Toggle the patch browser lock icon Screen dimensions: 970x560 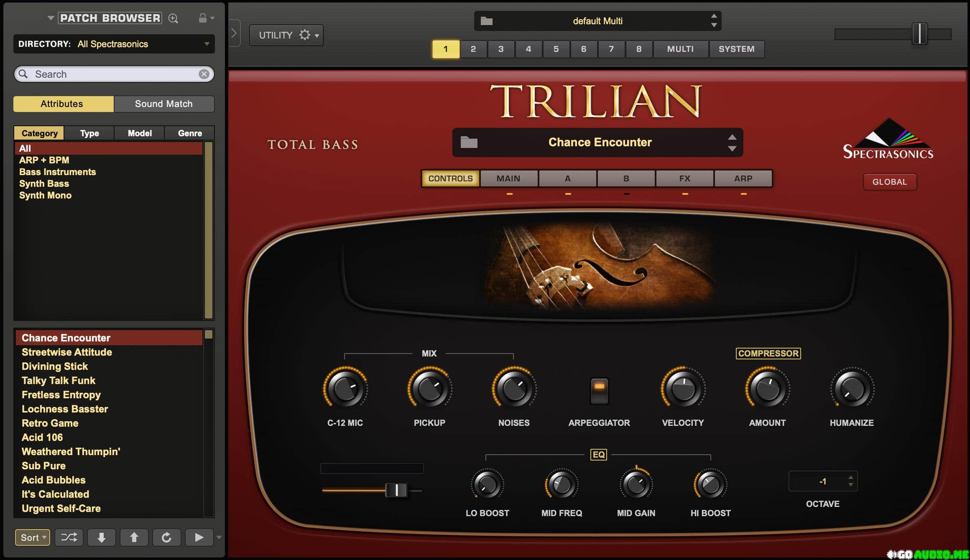[202, 18]
